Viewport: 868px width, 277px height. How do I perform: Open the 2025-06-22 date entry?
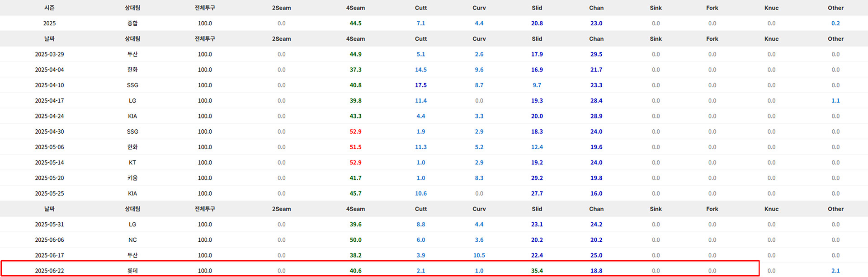(x=49, y=271)
